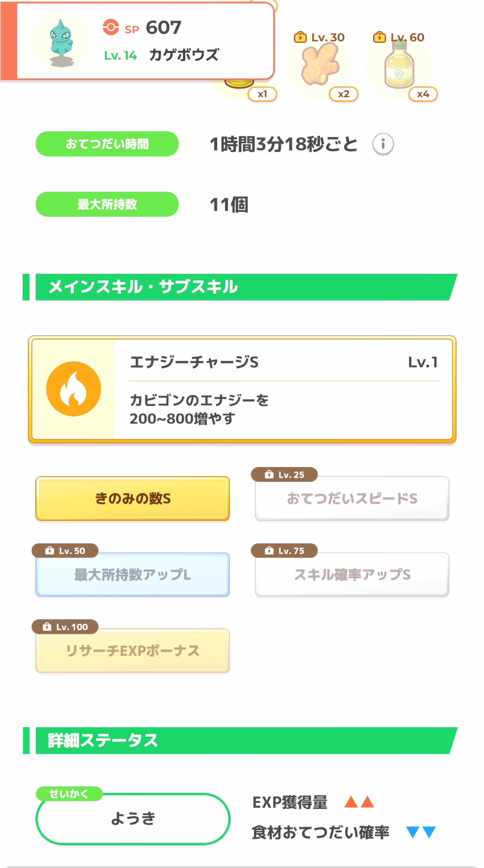Tap the Pokéball SP icon
484x868 pixels.
click(110, 27)
